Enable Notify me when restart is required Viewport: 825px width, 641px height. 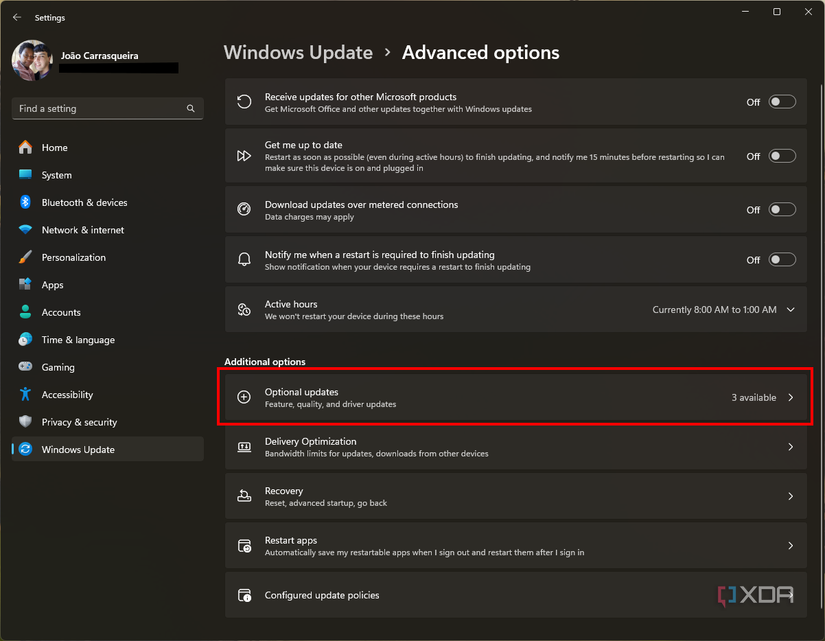click(782, 259)
